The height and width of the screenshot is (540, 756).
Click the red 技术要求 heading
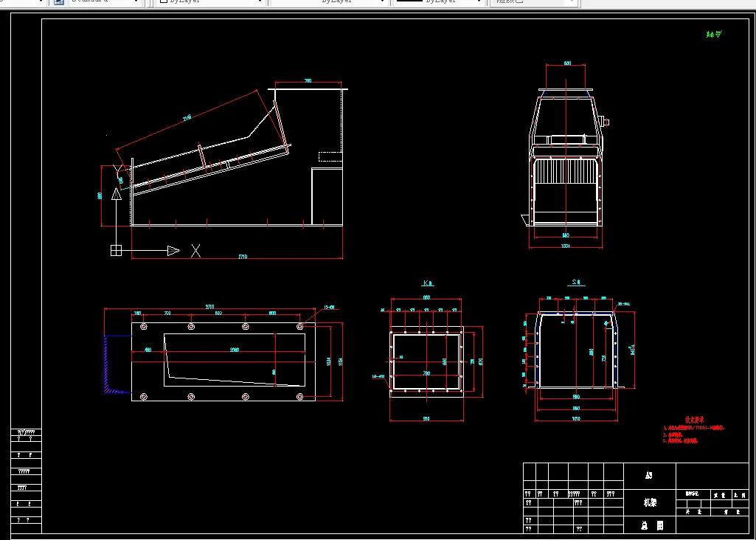pyautogui.click(x=695, y=420)
